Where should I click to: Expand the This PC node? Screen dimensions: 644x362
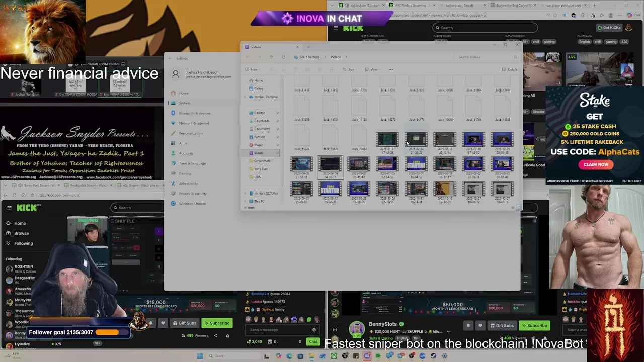(x=246, y=201)
